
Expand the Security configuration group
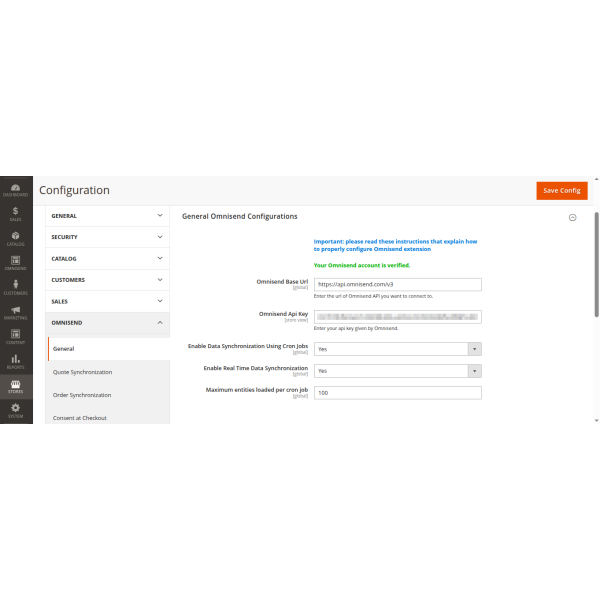click(108, 237)
